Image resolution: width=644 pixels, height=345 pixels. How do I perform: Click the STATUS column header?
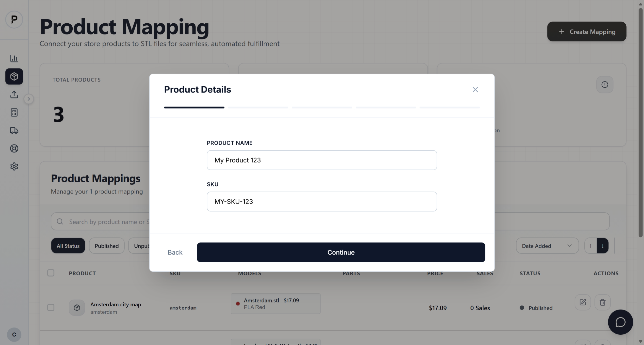tap(530, 273)
